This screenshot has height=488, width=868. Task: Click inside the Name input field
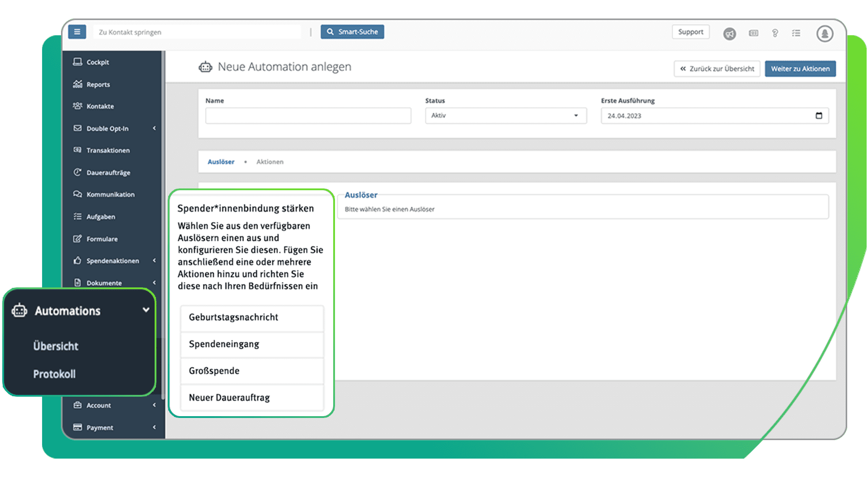(307, 116)
